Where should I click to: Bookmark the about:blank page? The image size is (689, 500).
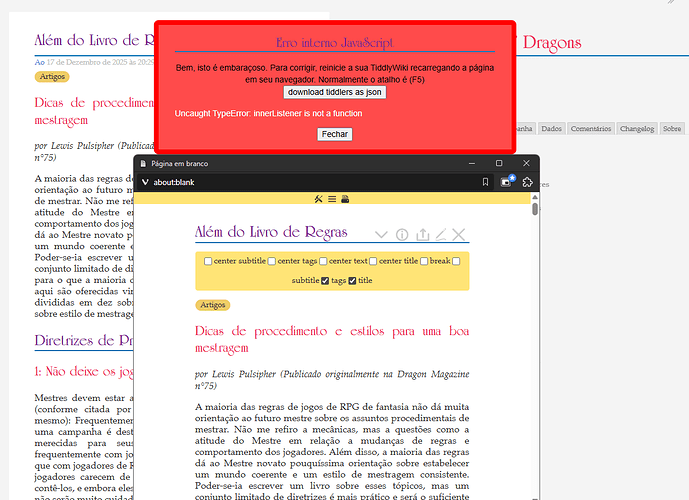click(485, 182)
